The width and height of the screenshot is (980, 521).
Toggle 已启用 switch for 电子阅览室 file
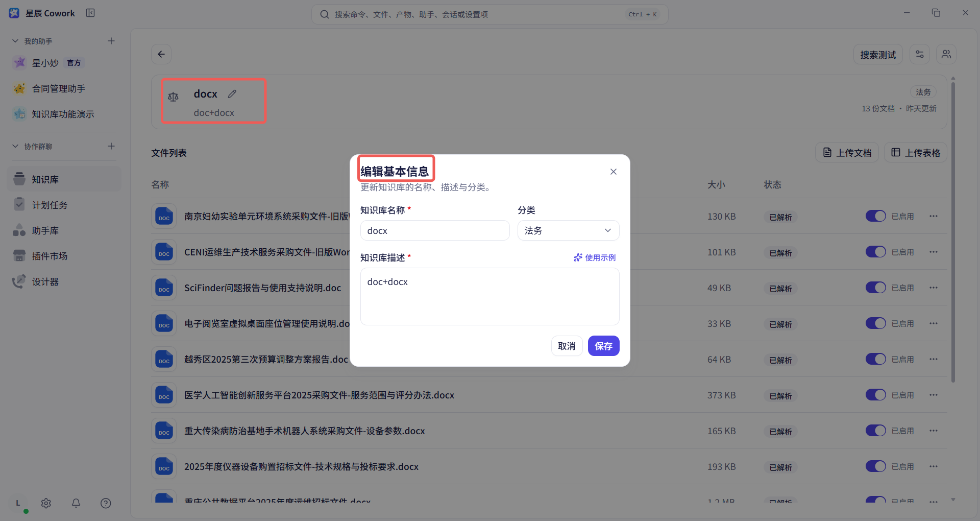tap(875, 323)
